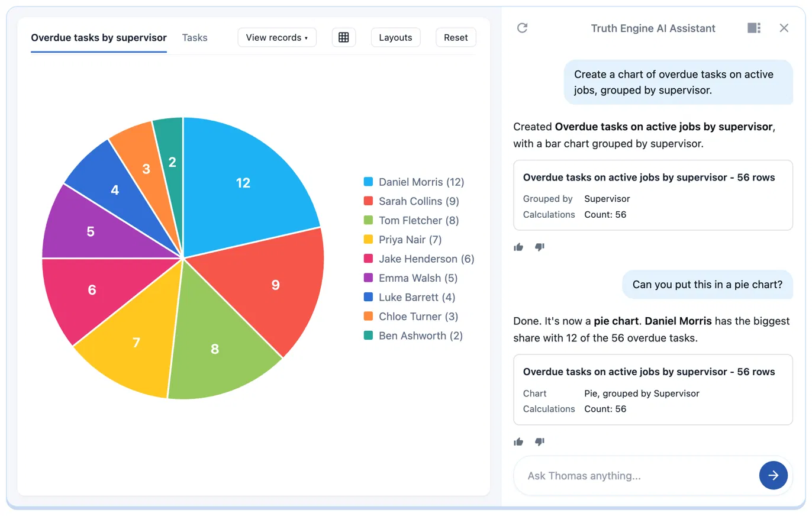
Task: Open the View records dropdown
Action: [277, 37]
